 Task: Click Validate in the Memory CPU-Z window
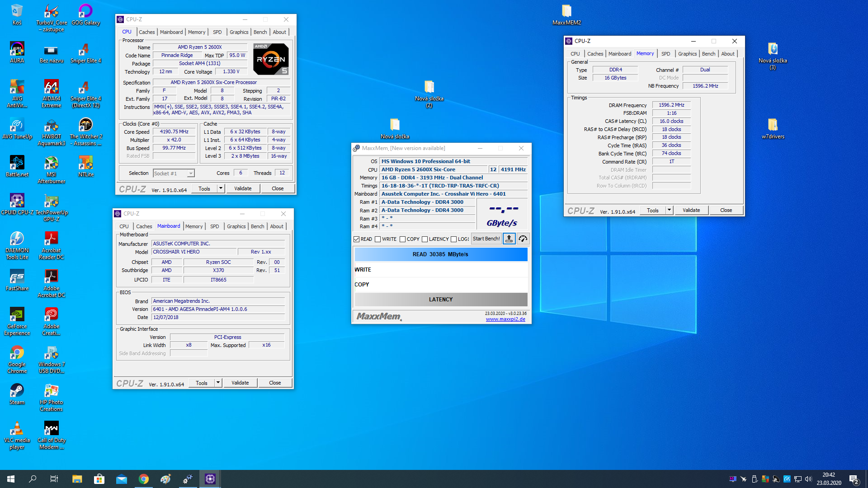[691, 210]
